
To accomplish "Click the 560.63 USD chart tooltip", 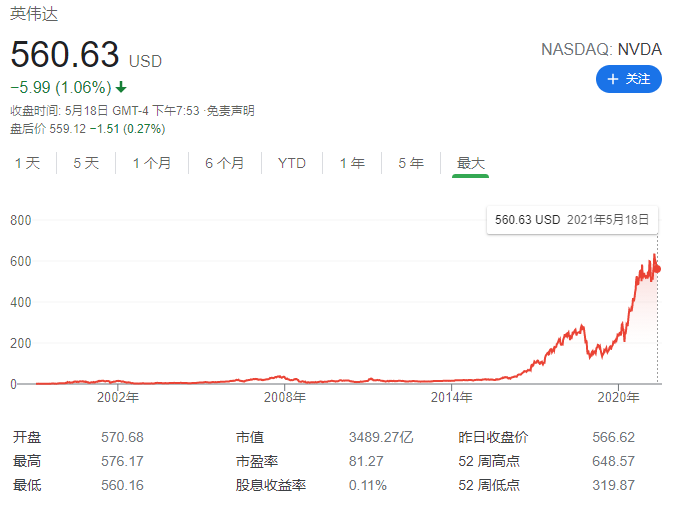I will coord(572,220).
